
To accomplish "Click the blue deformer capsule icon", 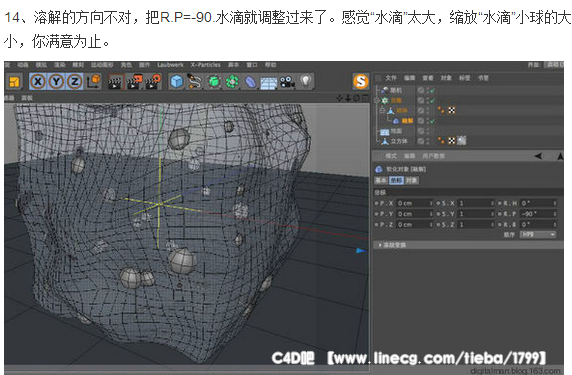I will point(250,82).
